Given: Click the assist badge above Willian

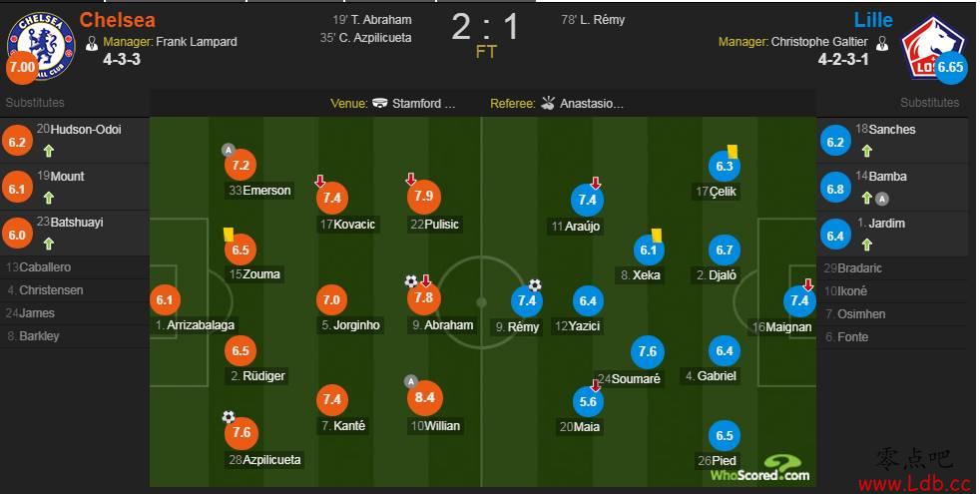Looking at the screenshot, I should click(x=410, y=381).
